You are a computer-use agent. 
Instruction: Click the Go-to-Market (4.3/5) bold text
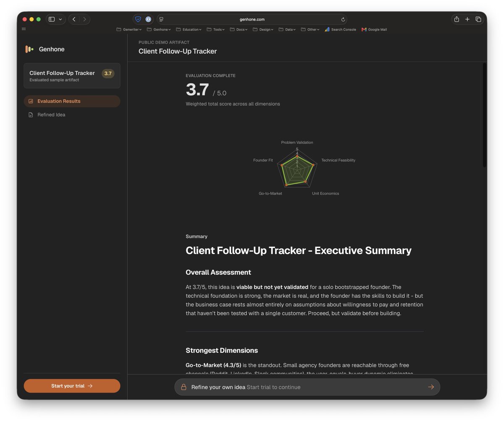click(213, 365)
